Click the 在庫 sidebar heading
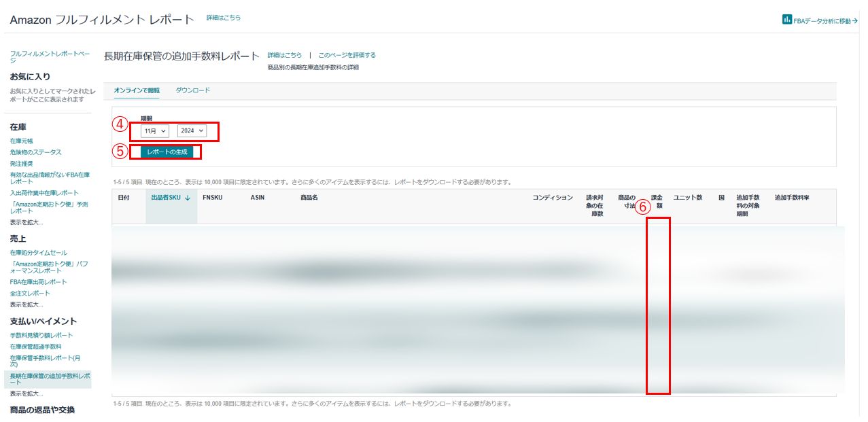 pyautogui.click(x=18, y=127)
